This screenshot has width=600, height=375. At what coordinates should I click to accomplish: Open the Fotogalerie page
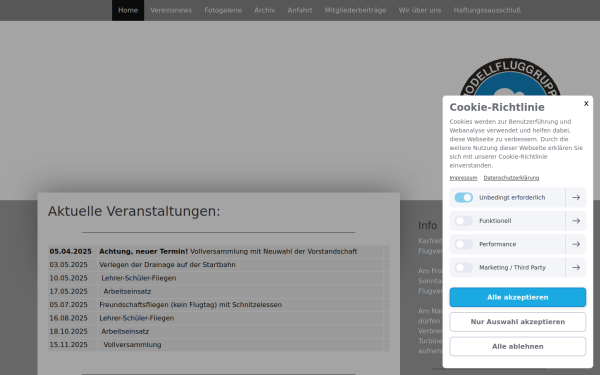pos(223,10)
